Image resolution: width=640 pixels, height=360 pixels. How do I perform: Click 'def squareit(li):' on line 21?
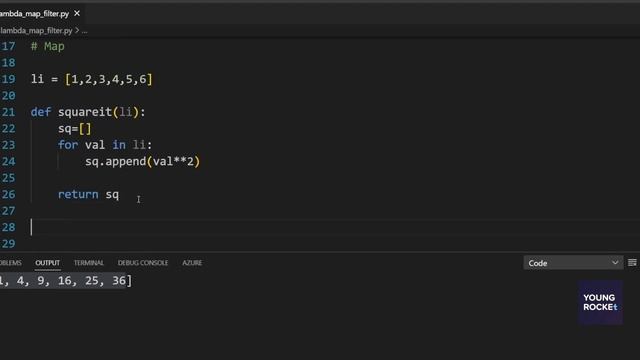(88, 112)
